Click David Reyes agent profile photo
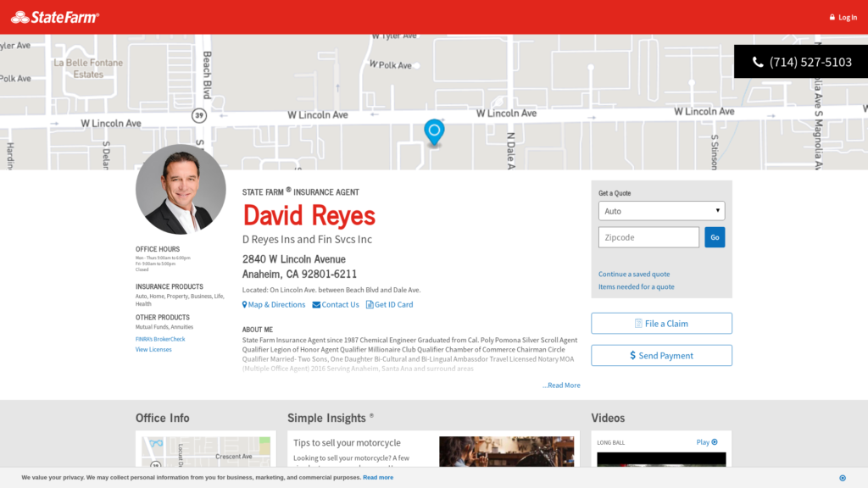 click(x=181, y=190)
